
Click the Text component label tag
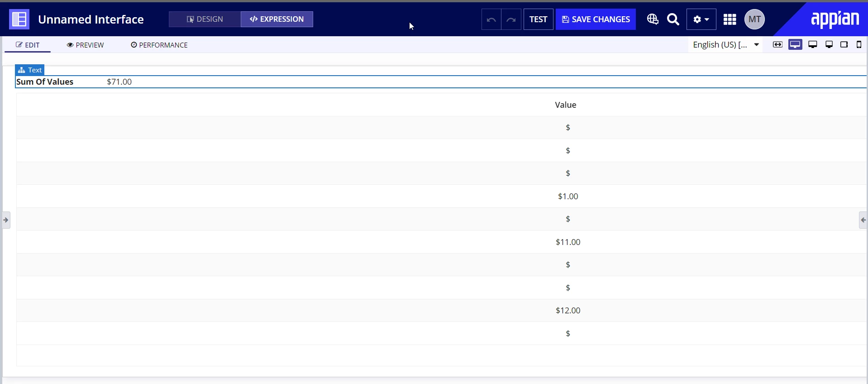click(30, 70)
